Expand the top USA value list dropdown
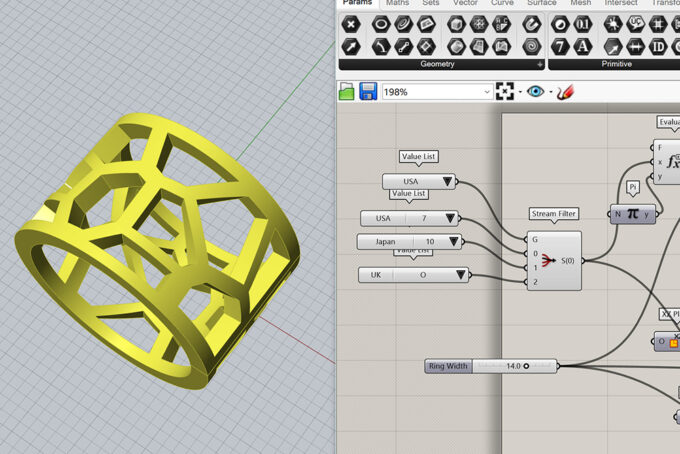680x454 pixels. pos(447,182)
